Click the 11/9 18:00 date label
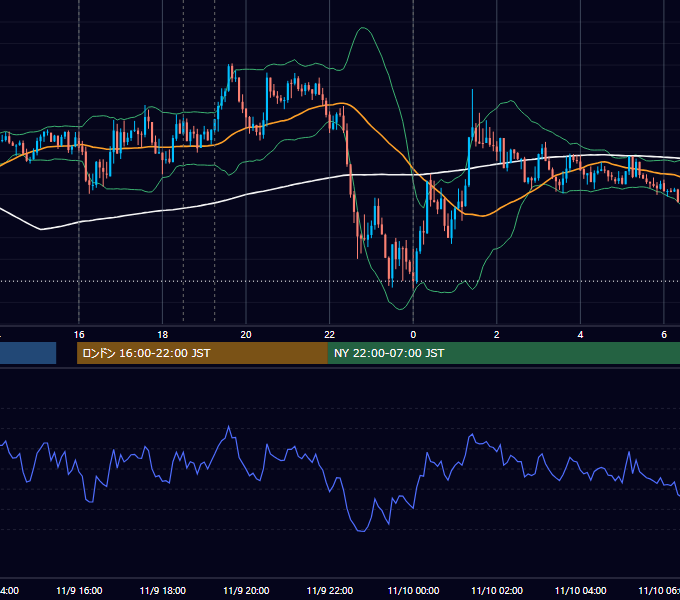This screenshot has height=600, width=680. [163, 590]
